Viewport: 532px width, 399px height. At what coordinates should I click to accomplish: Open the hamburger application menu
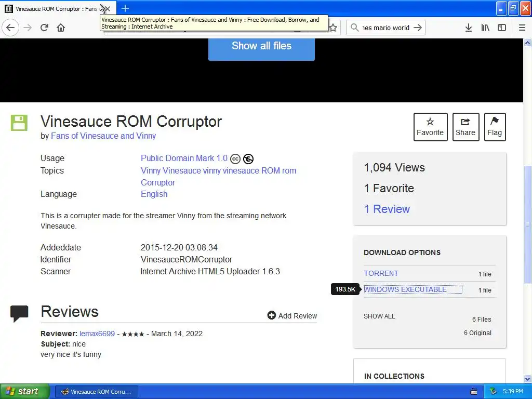522,28
